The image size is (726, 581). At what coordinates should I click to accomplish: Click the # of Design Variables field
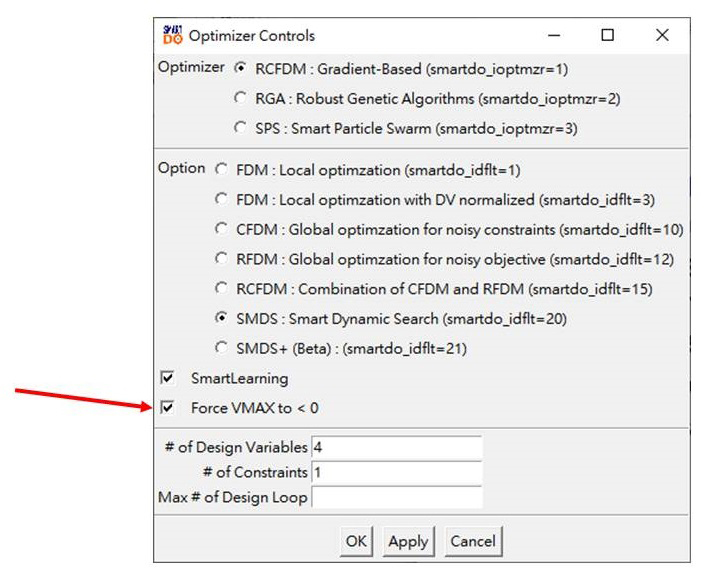pyautogui.click(x=396, y=447)
